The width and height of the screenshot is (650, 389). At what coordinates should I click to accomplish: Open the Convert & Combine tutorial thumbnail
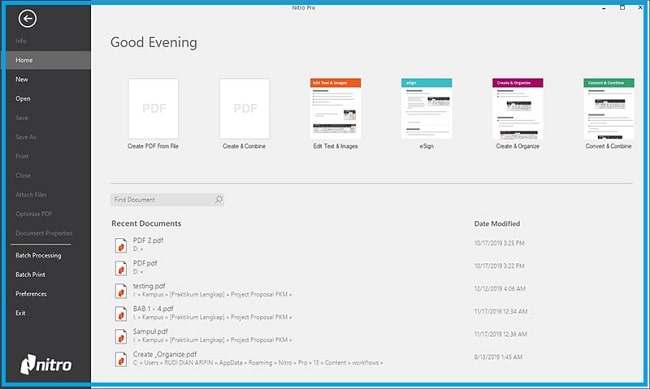pyautogui.click(x=609, y=109)
